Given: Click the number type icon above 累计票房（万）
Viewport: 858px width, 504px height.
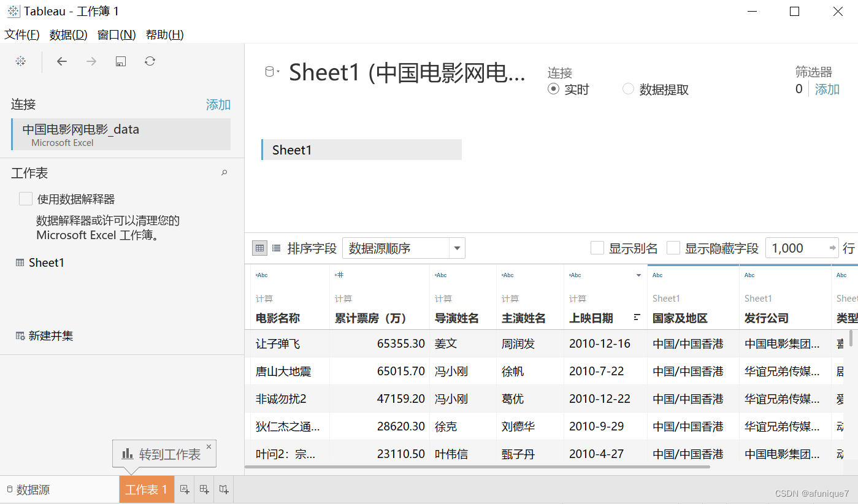Looking at the screenshot, I should tap(339, 275).
